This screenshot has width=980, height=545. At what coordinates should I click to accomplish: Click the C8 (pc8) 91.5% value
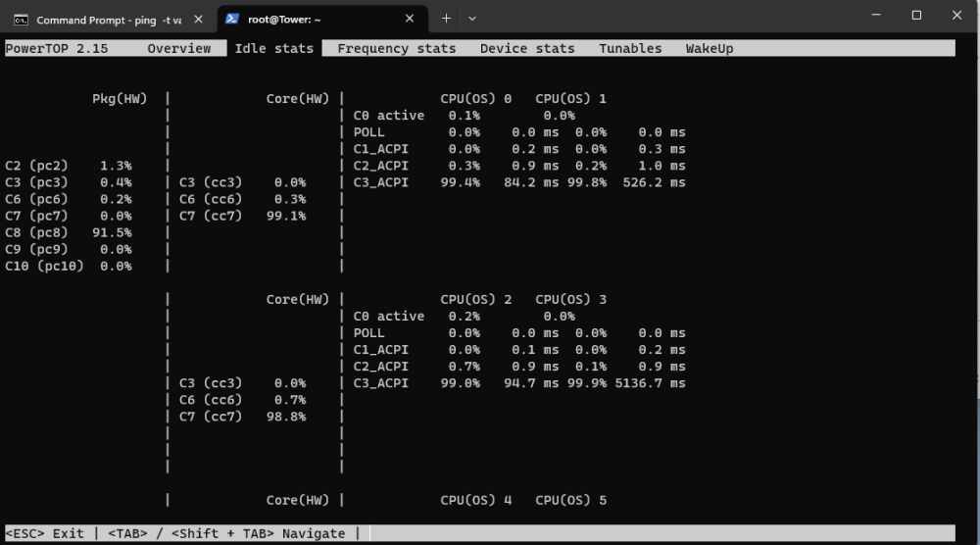pyautogui.click(x=112, y=232)
